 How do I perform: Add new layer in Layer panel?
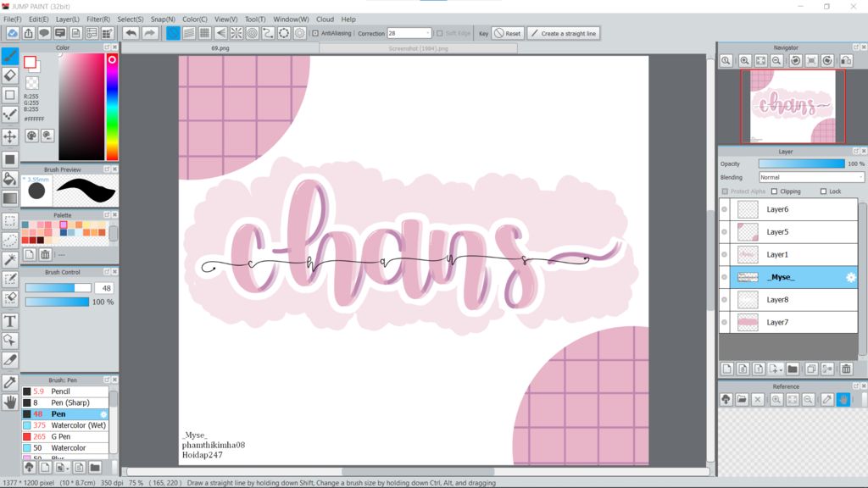tap(726, 369)
